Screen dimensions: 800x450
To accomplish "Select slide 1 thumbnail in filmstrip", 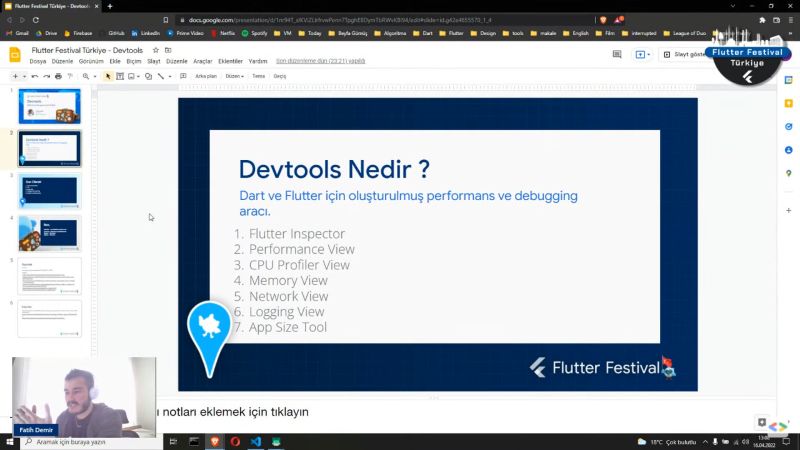I will tap(49, 106).
